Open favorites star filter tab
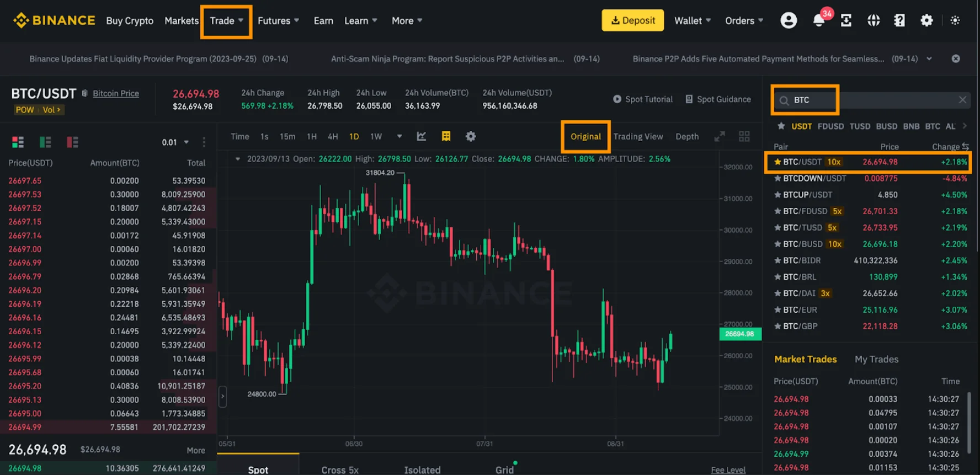 (x=781, y=126)
